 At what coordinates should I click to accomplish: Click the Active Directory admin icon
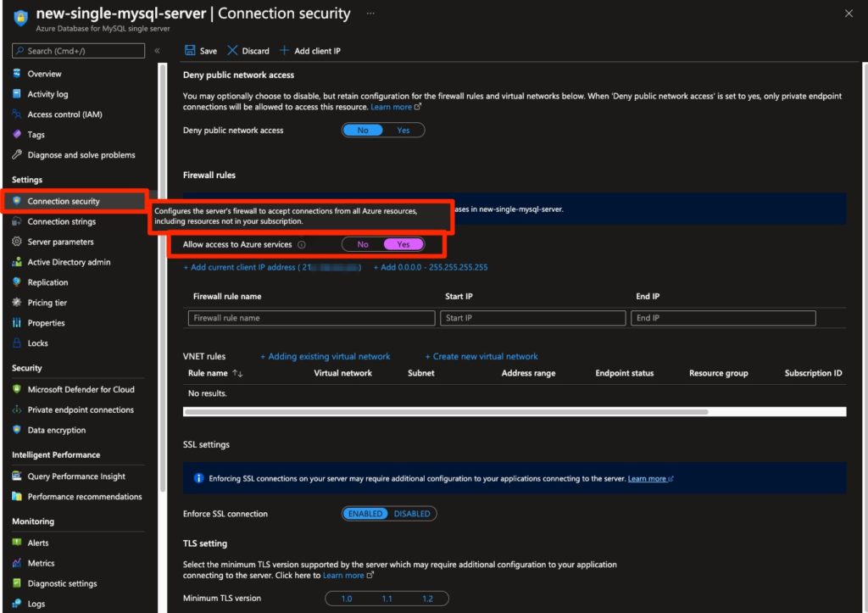pyautogui.click(x=17, y=262)
